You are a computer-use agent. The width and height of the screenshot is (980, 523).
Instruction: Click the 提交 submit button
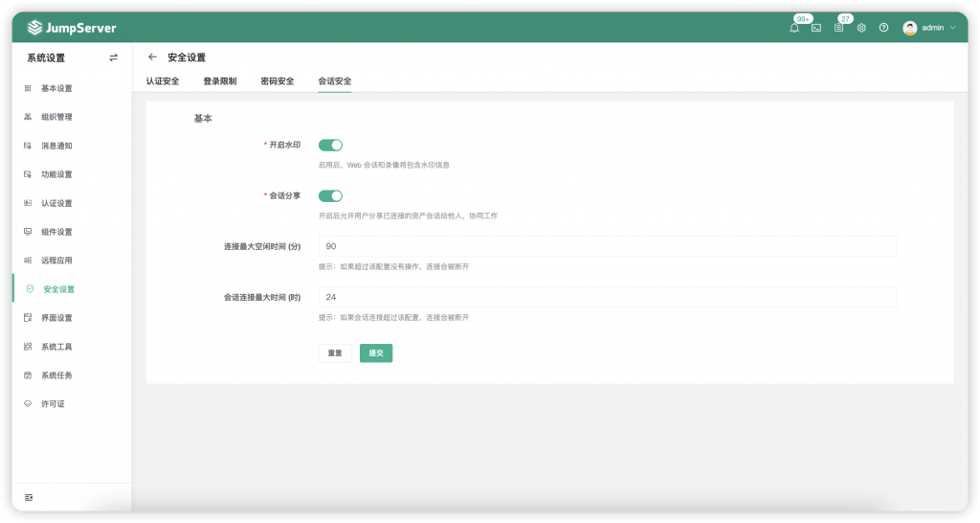coord(376,352)
